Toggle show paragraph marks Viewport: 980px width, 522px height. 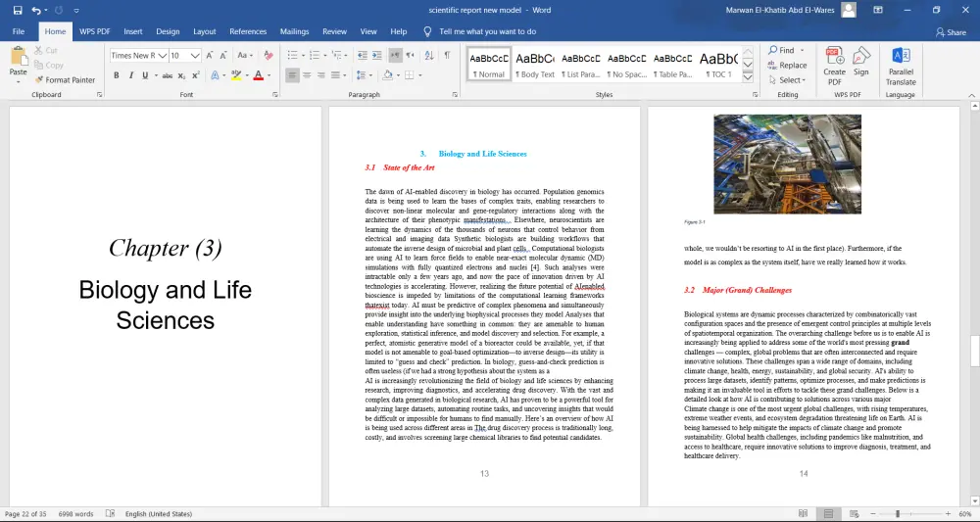tap(448, 56)
